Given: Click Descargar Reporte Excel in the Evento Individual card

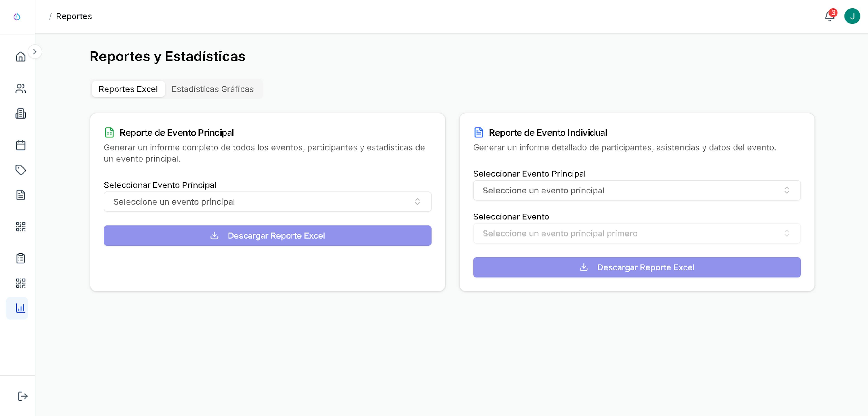Looking at the screenshot, I should 637,267.
